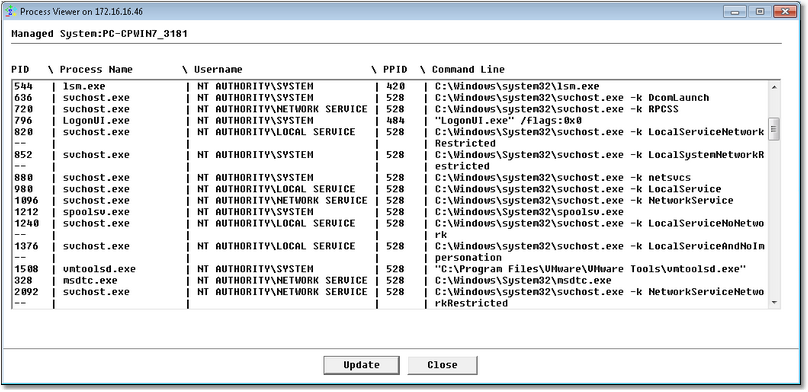Click the svchost.exe -k DcomLaunch command line

click(572, 97)
